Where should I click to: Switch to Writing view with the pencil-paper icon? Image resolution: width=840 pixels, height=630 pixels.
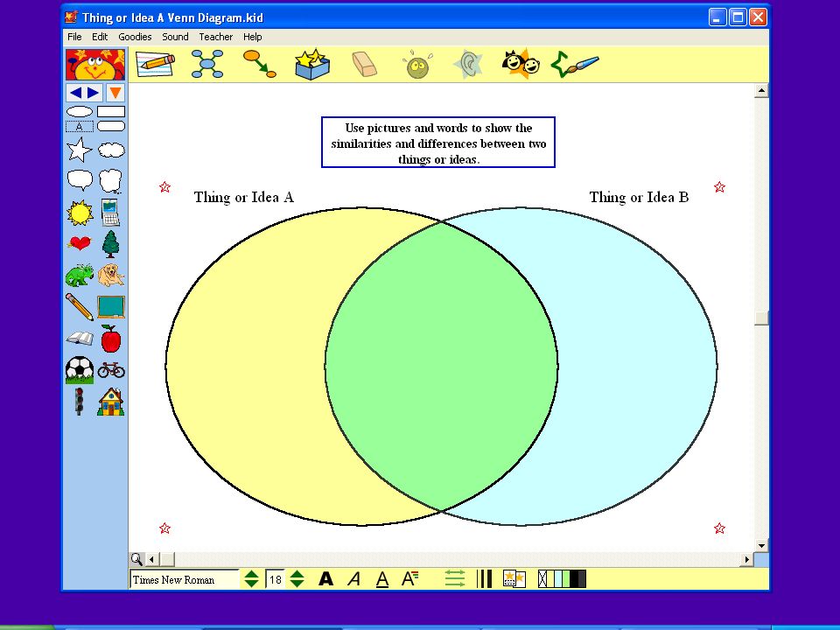(156, 65)
